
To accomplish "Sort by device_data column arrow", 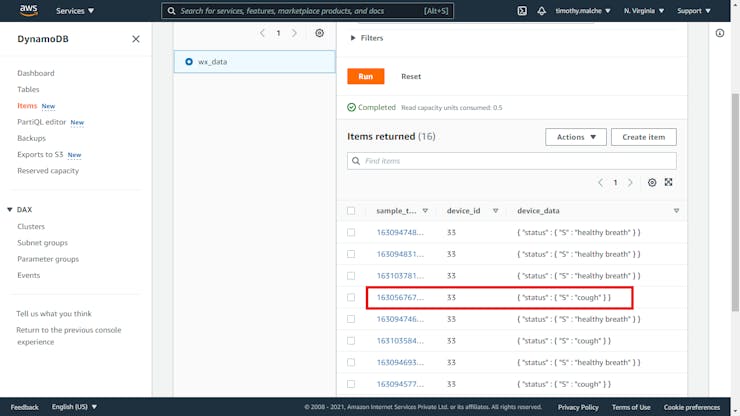I will tap(676, 211).
